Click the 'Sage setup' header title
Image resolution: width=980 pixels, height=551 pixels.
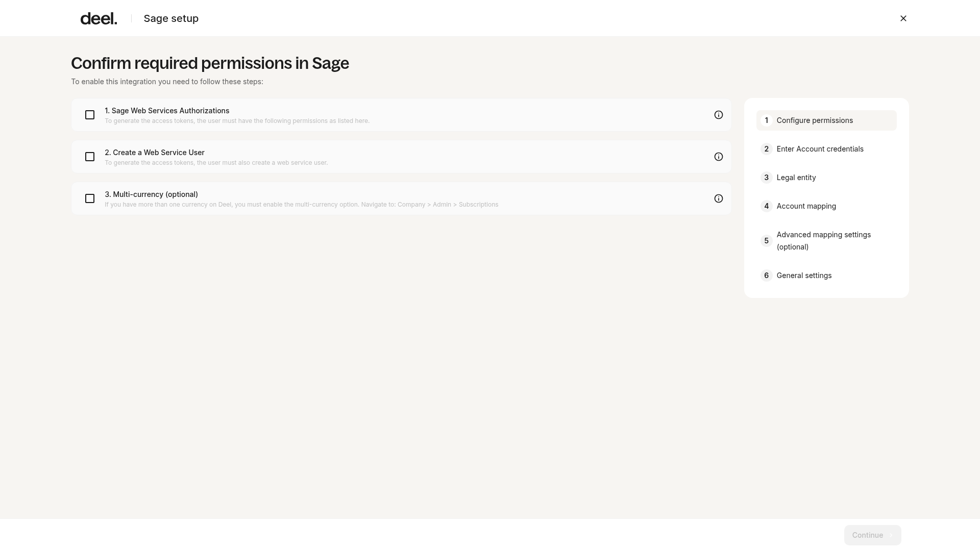click(x=171, y=18)
